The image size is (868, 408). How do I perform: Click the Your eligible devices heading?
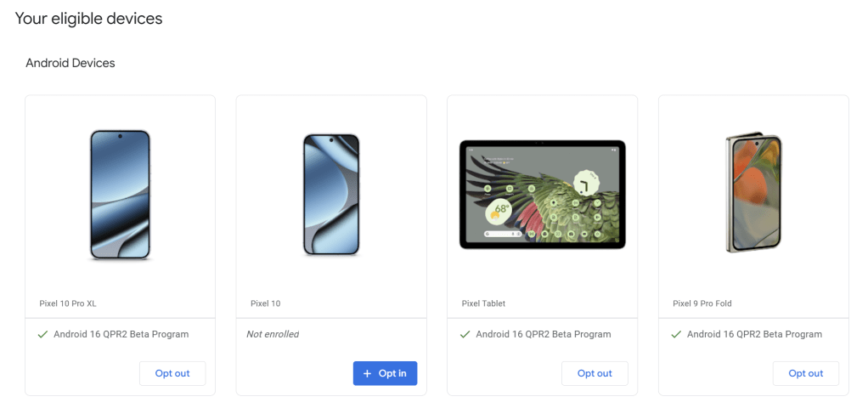[x=88, y=19]
